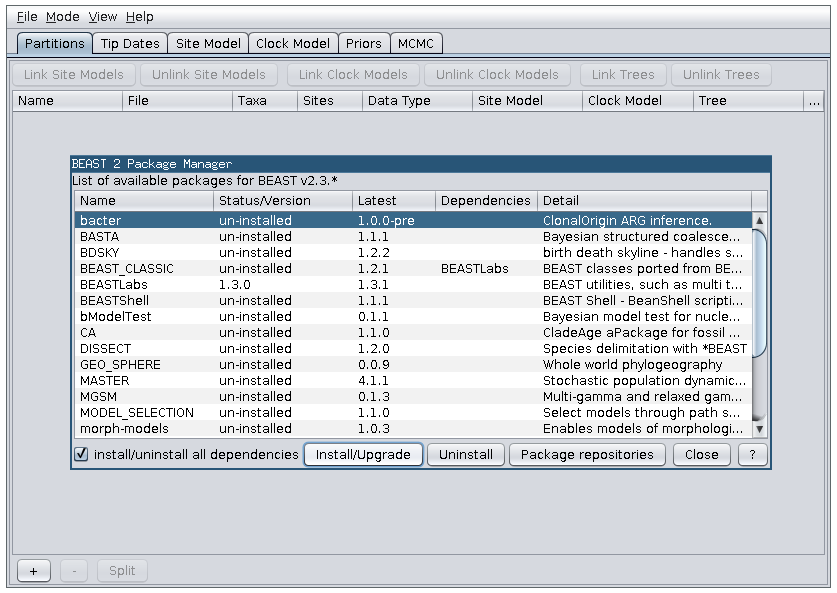
Task: Click Link Clock Models button
Action: [x=353, y=75]
